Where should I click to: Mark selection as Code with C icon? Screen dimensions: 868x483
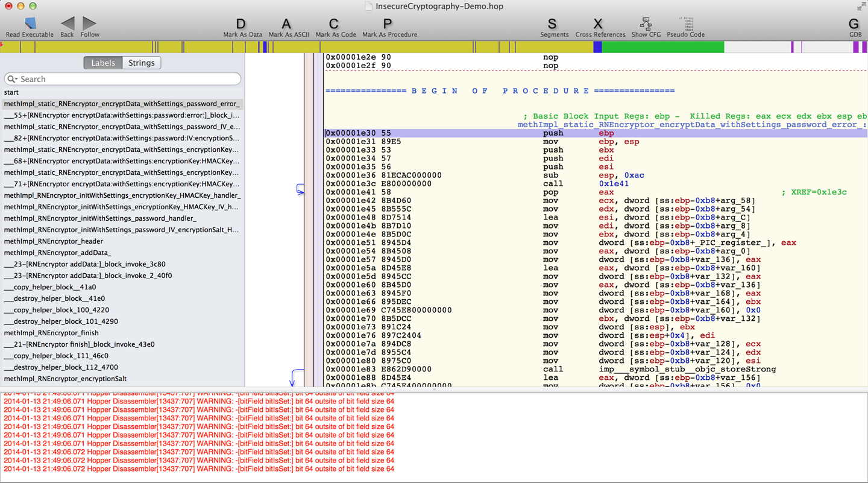(334, 24)
